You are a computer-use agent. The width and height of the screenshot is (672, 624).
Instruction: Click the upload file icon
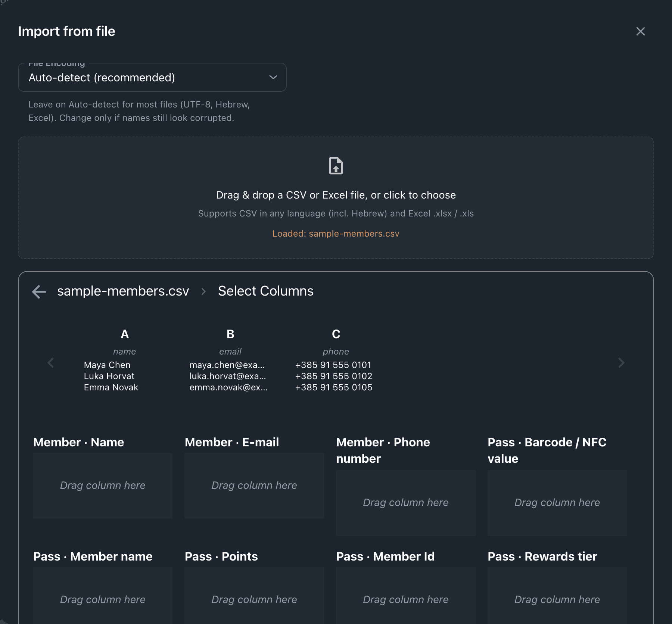coord(336,166)
